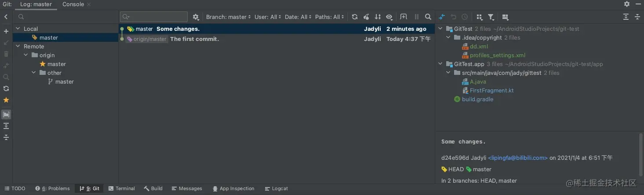Collapse the origin remote folder

point(26,55)
